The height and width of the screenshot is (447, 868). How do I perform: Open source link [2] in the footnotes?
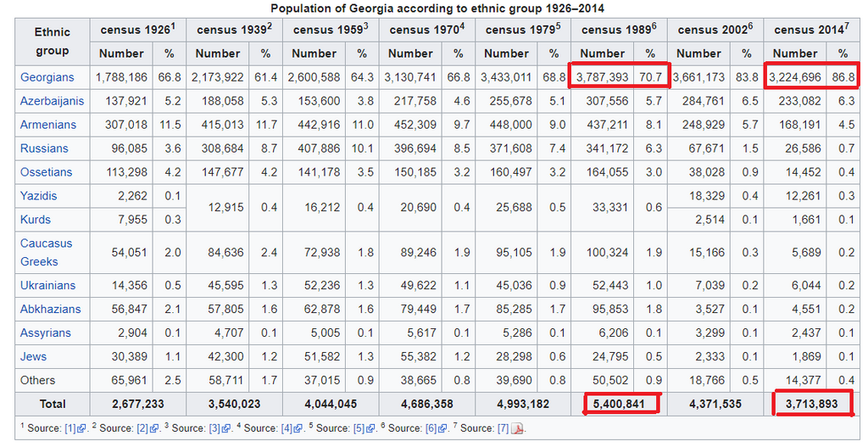[142, 428]
